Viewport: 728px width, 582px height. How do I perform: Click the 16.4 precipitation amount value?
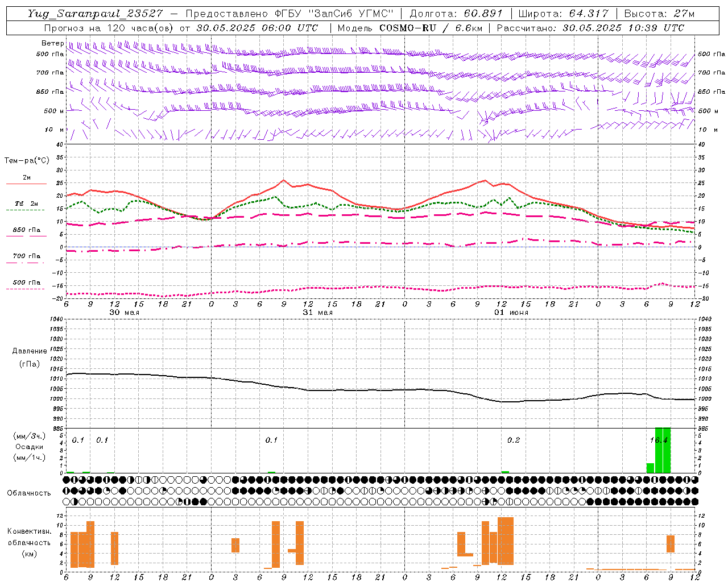pos(659,440)
